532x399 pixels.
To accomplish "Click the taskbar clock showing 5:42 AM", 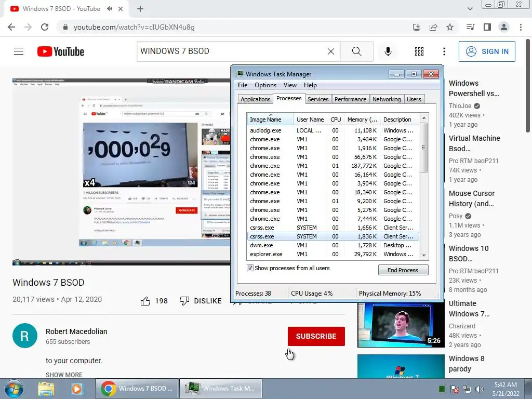I will point(506,389).
